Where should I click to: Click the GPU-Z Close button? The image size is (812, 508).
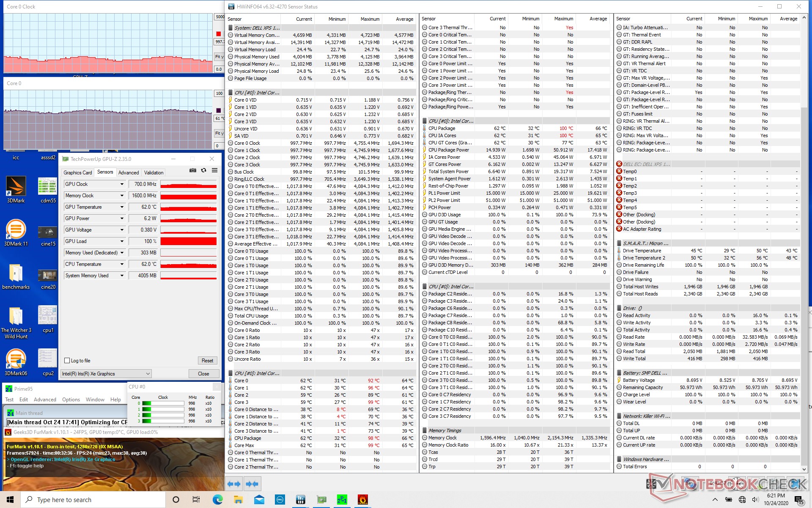click(203, 374)
